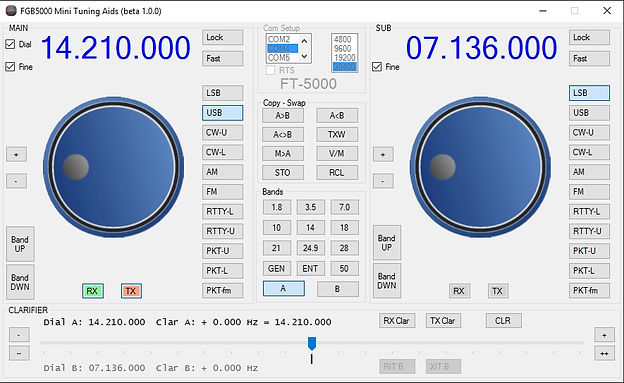Choose 4800 baud rate

pos(344,39)
